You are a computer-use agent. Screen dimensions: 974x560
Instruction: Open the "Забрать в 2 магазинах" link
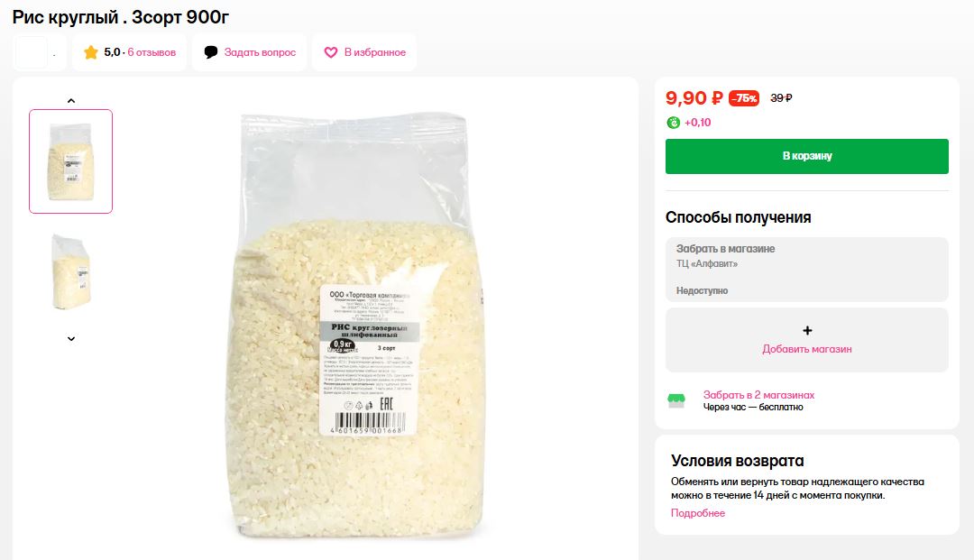[x=758, y=395]
